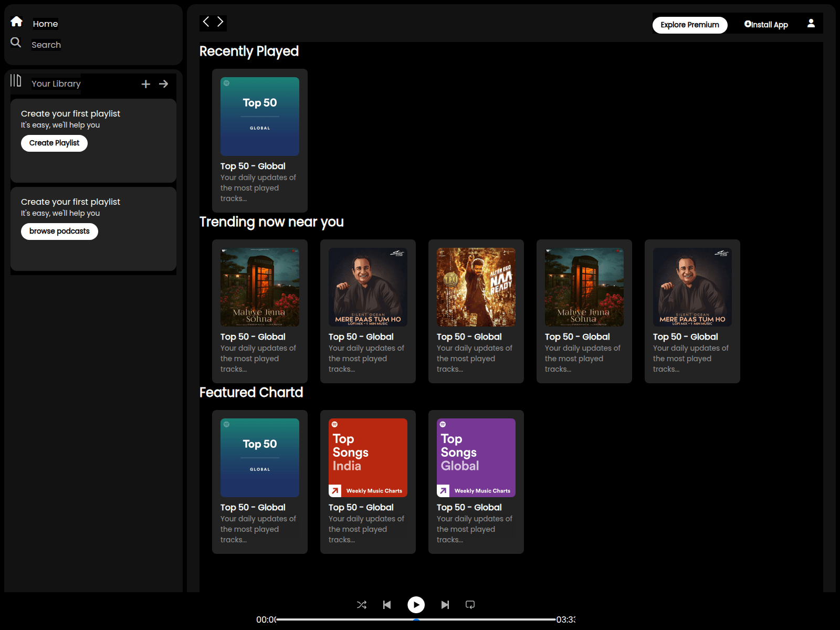Click the Explore Premium button
Image resolution: width=840 pixels, height=630 pixels.
690,25
